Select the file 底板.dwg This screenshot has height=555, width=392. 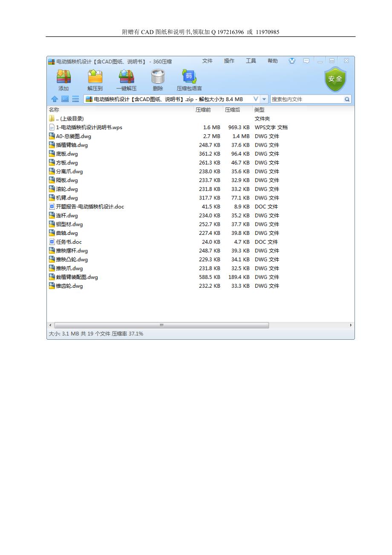pos(67,154)
